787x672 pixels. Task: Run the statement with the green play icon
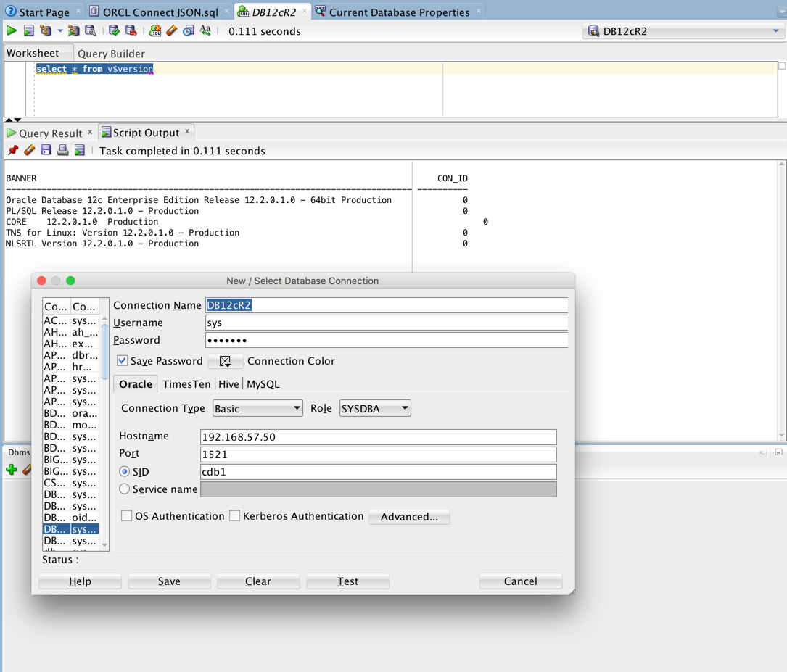pos(11,30)
